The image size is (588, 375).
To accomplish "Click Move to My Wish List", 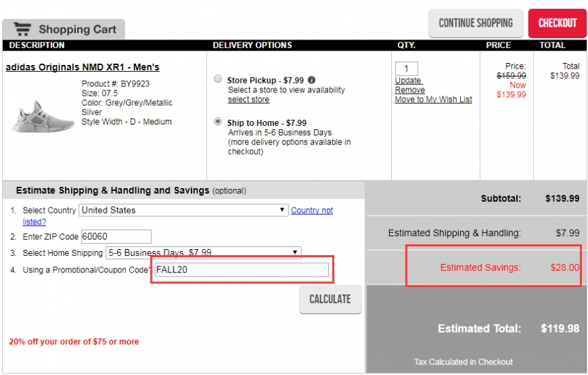I will [433, 99].
